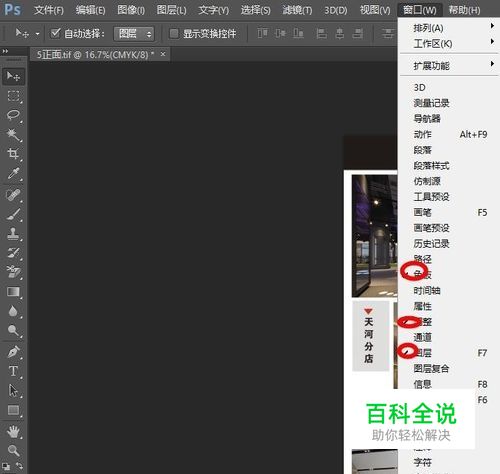This screenshot has height=474, width=500.
Task: Pick the Magic Wand tool
Action: tap(13, 135)
